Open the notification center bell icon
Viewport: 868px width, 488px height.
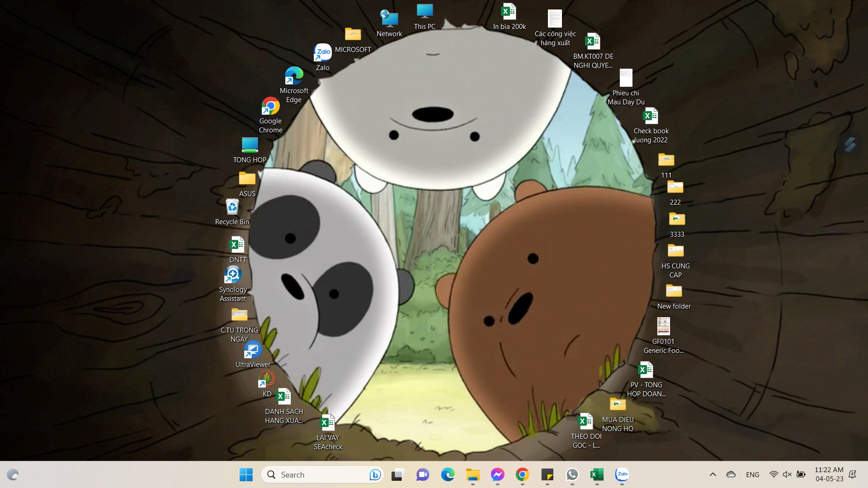[x=853, y=474]
